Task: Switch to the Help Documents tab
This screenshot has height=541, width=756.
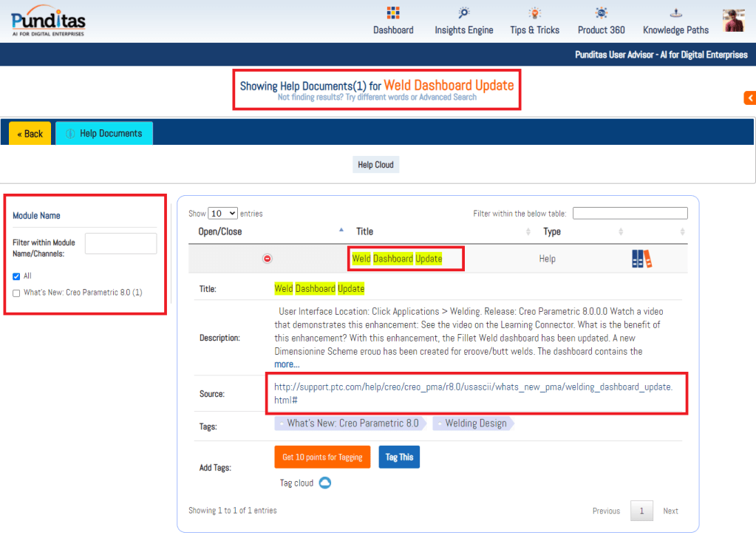Action: point(104,134)
